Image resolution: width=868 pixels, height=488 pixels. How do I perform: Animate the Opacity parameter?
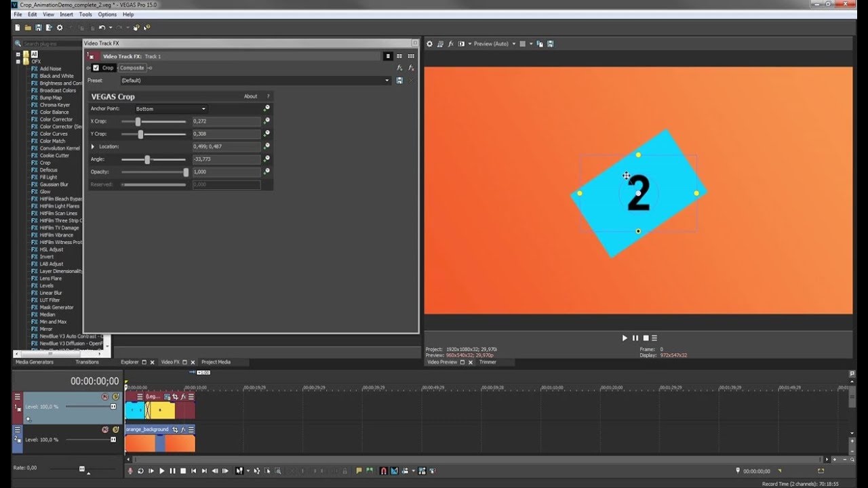click(x=267, y=171)
